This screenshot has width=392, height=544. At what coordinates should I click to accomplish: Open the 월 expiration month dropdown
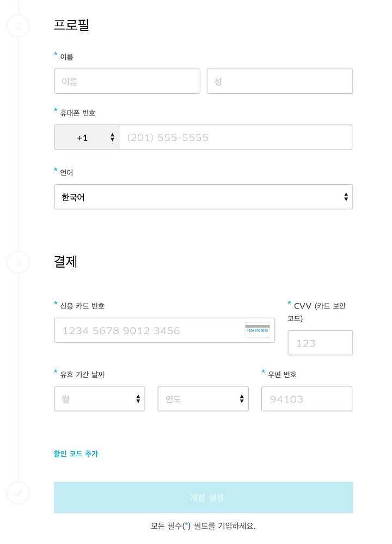point(100,398)
